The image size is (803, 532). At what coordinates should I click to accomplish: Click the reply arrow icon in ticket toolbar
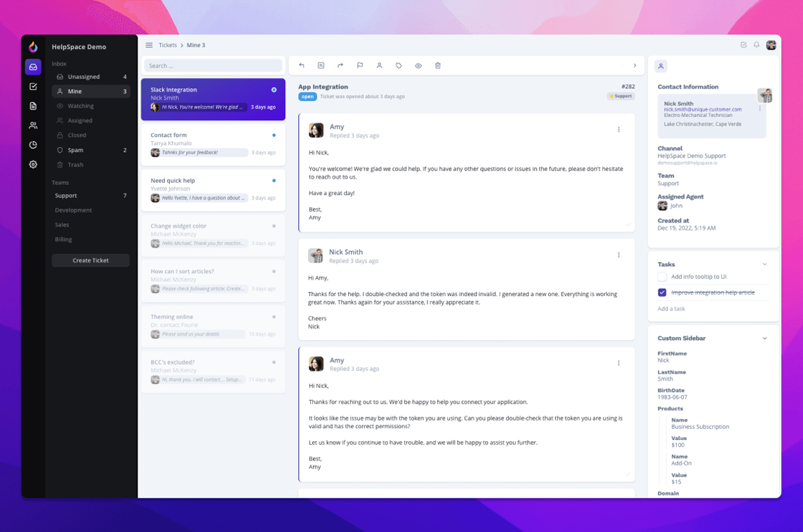click(302, 65)
